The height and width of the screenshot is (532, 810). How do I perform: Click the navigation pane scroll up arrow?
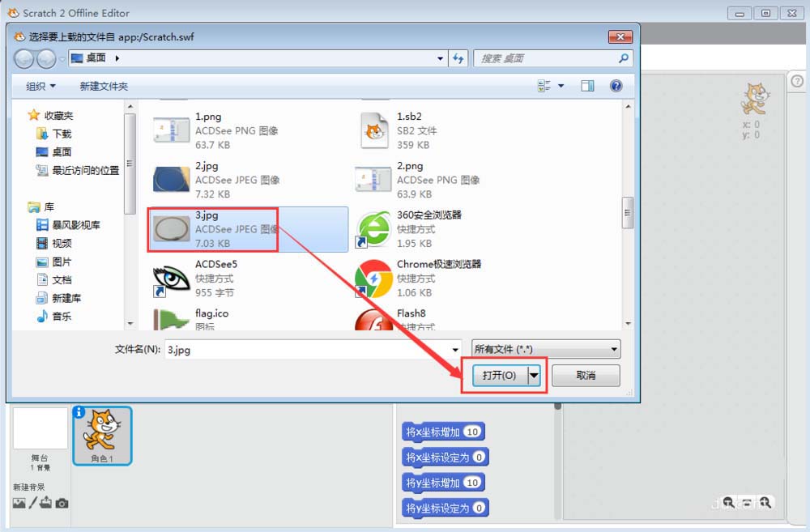coord(130,106)
